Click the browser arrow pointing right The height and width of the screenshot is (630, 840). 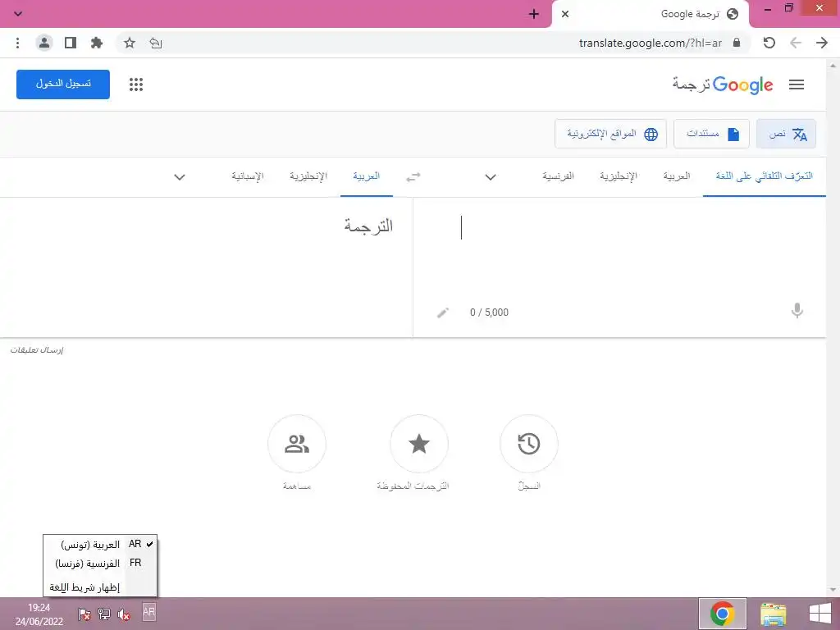click(822, 43)
